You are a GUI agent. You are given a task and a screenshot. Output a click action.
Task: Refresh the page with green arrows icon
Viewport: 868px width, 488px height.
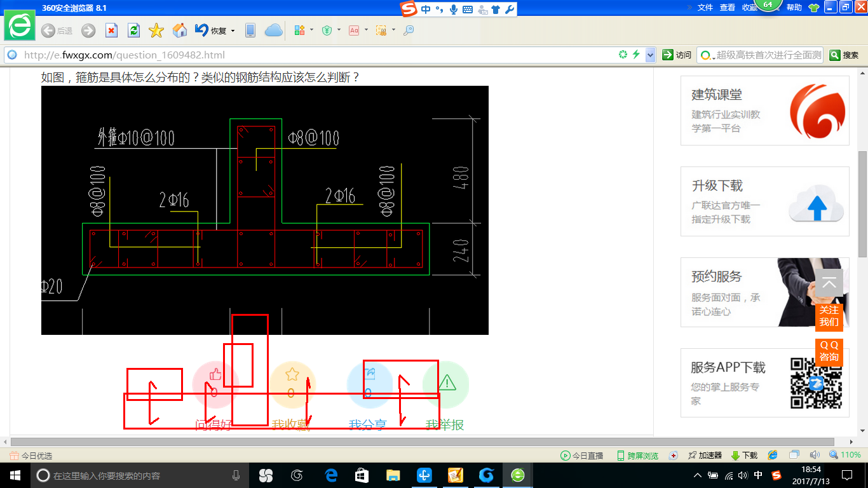click(133, 30)
